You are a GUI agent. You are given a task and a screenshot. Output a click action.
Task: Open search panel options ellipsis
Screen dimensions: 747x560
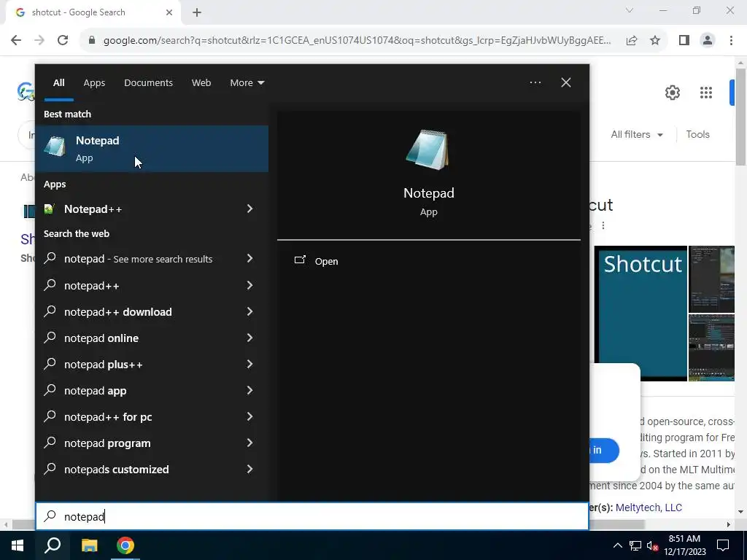pos(535,83)
